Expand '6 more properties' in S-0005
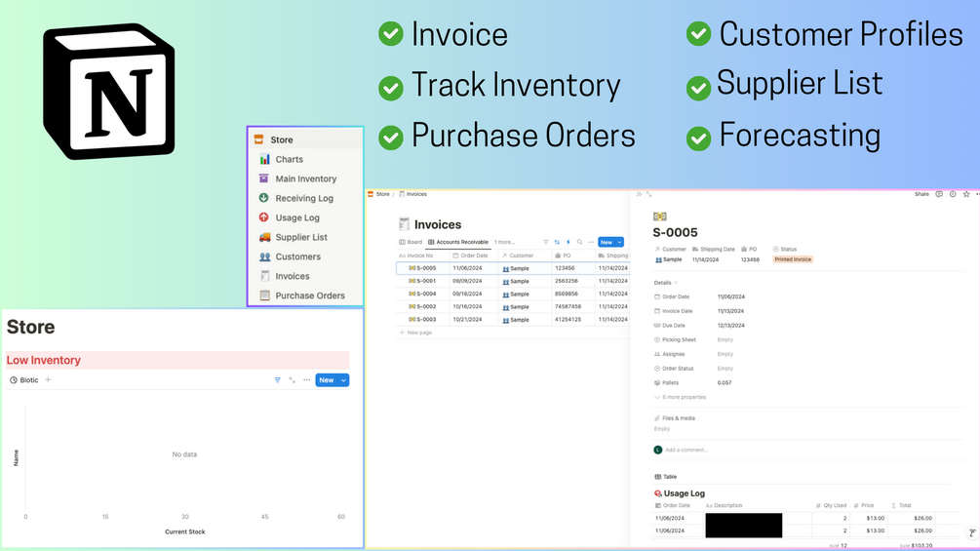The image size is (980, 551). (680, 397)
